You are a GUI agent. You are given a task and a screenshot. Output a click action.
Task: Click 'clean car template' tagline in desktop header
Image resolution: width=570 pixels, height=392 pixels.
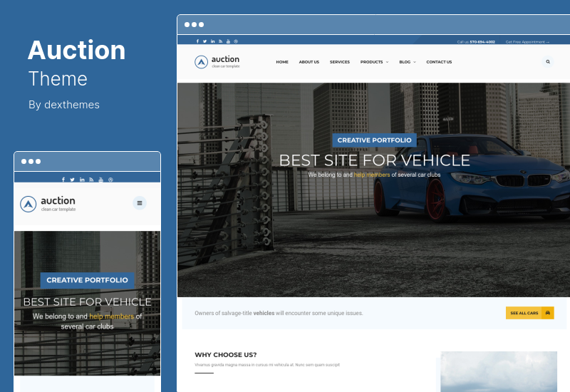226,66
